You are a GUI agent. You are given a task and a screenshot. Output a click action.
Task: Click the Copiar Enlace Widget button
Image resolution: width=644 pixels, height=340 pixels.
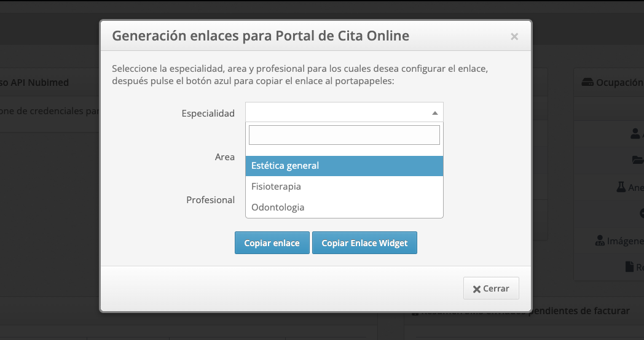point(364,243)
